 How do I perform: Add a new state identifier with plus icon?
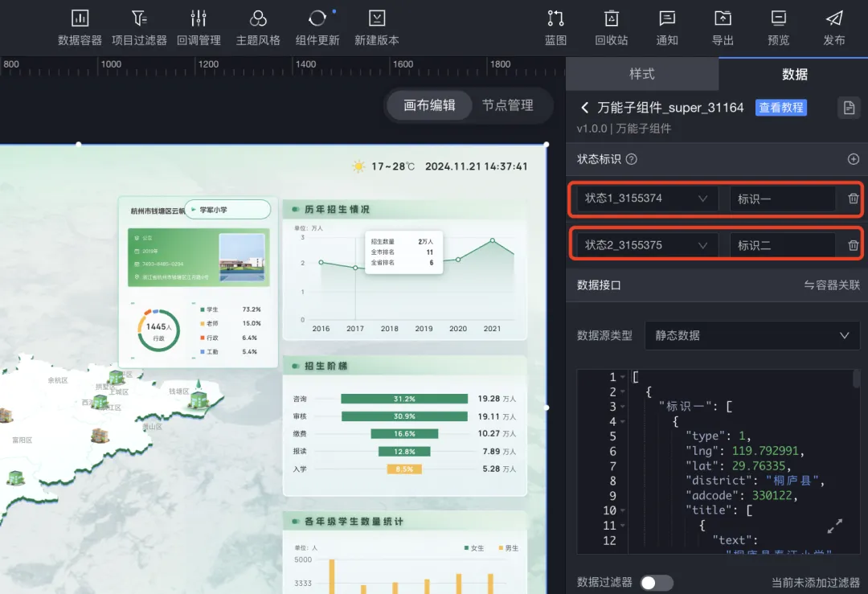853,159
